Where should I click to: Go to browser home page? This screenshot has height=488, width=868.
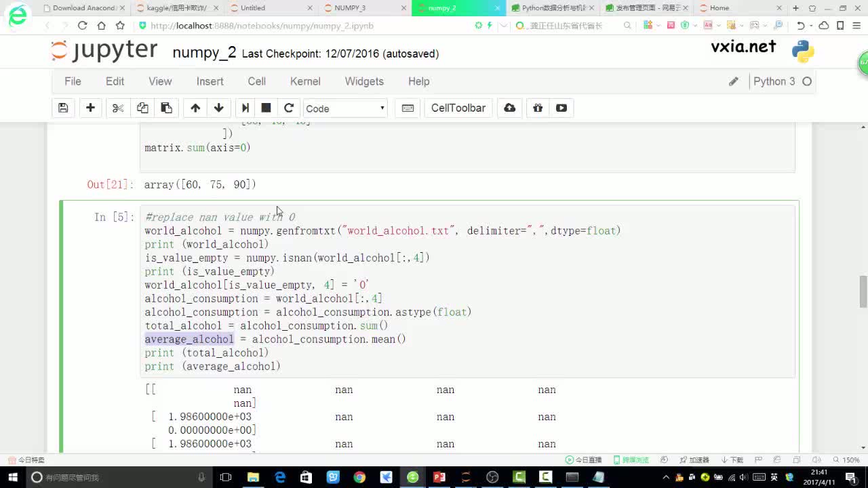(x=101, y=25)
